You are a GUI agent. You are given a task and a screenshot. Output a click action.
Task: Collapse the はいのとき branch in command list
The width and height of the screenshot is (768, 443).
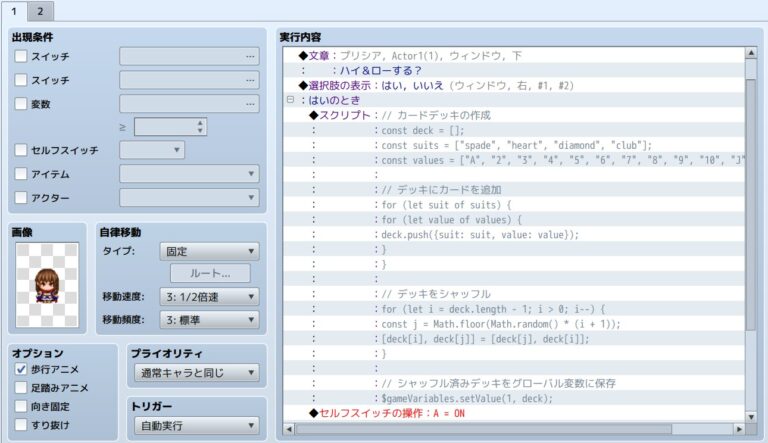[x=290, y=100]
